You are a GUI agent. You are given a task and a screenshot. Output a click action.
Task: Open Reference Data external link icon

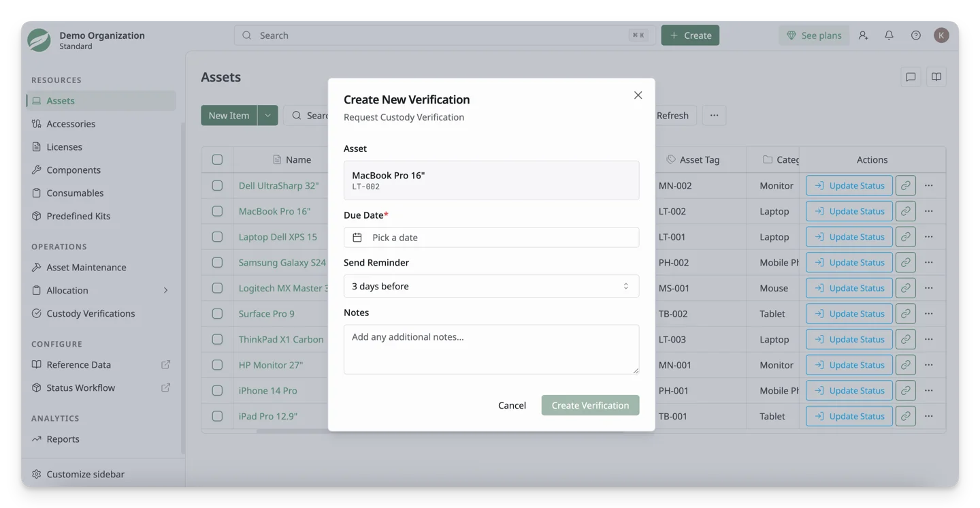165,365
